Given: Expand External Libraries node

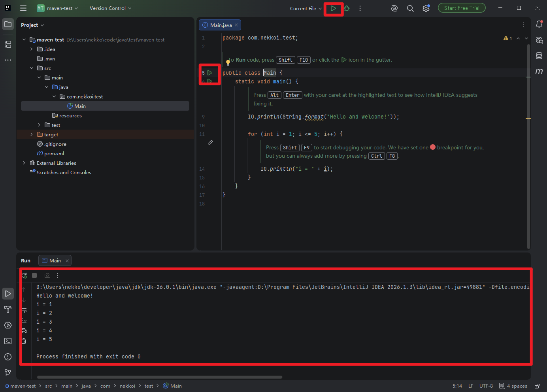Looking at the screenshot, I should [x=24, y=163].
